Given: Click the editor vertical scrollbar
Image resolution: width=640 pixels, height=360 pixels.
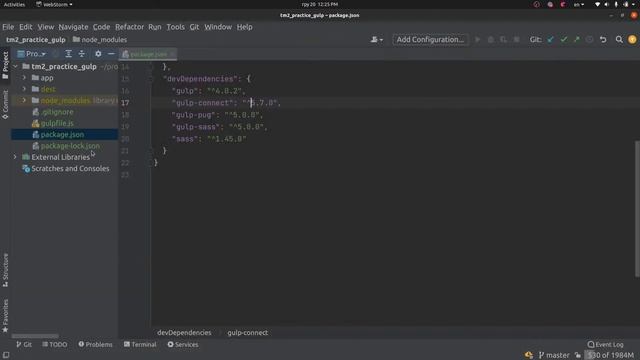Looking at the screenshot, I should (637, 209).
